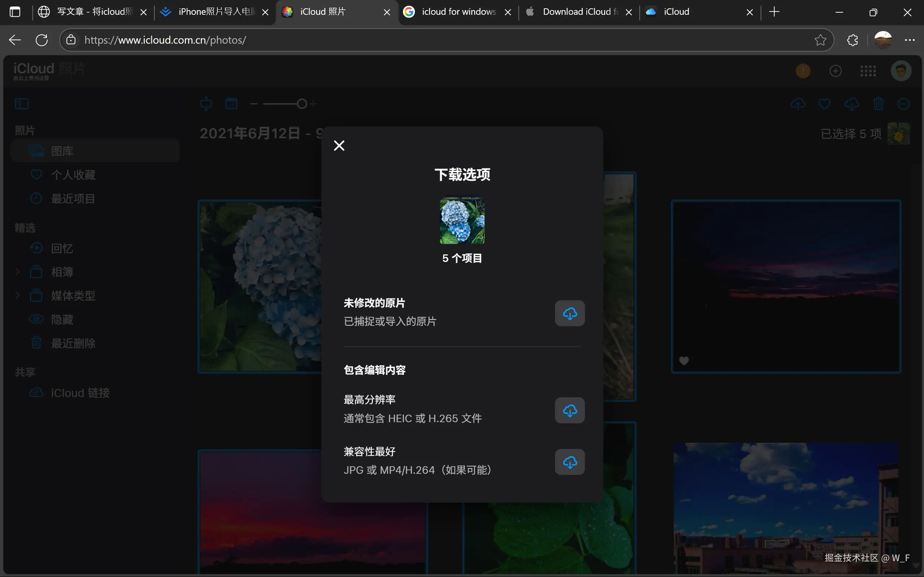Click the upload to iCloud toolbar icon

click(798, 104)
